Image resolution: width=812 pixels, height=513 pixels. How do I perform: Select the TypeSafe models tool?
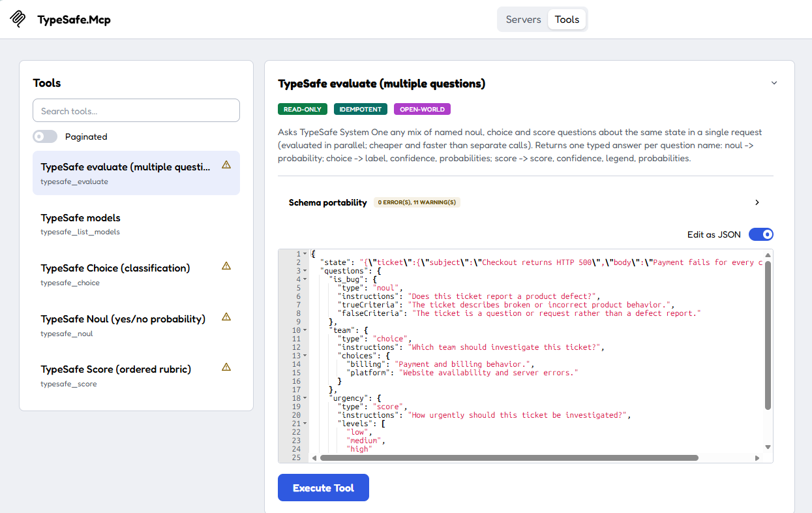[x=136, y=223]
